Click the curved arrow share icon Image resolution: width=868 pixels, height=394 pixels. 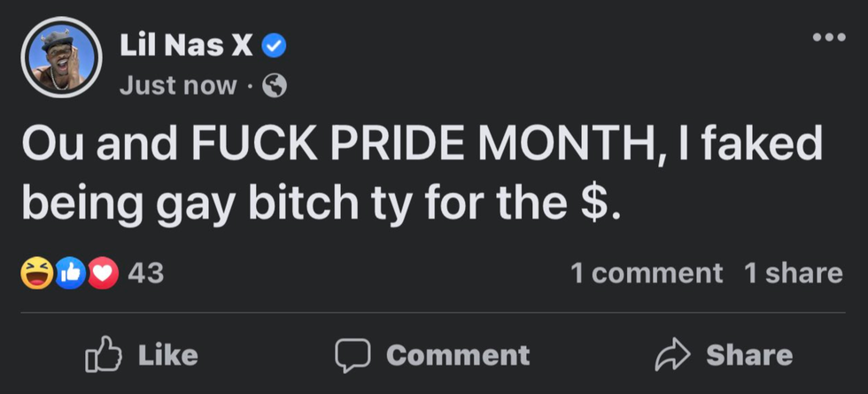[x=672, y=355]
